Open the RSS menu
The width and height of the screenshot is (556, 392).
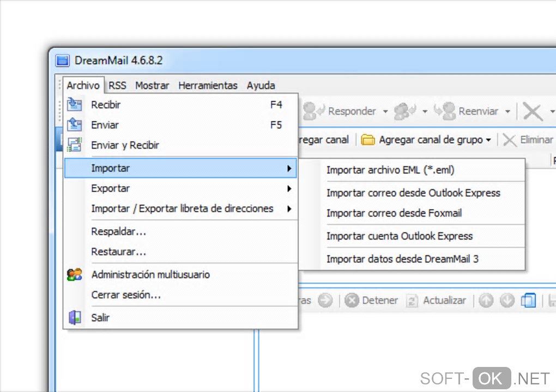pos(117,85)
